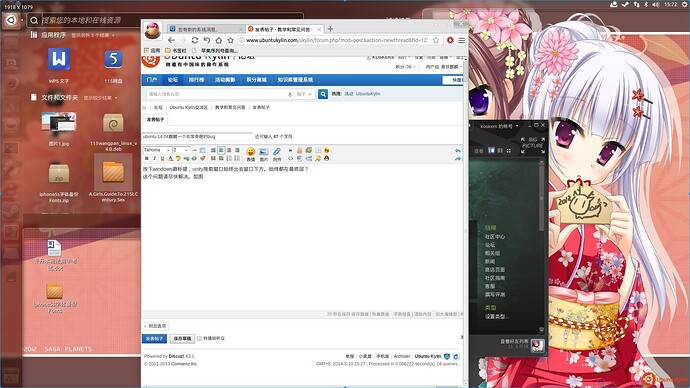
Task: Click the system gear menu in top panel
Action: pyautogui.click(x=684, y=4)
